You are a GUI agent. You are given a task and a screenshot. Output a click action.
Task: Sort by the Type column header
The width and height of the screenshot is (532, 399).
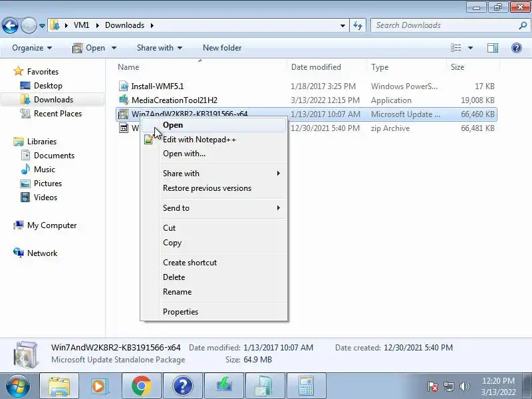point(379,67)
